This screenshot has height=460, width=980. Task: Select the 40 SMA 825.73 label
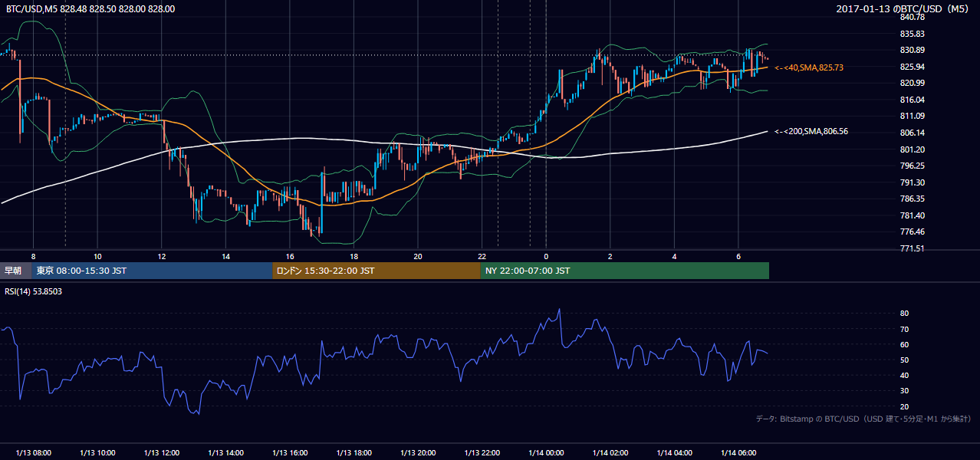(x=809, y=67)
